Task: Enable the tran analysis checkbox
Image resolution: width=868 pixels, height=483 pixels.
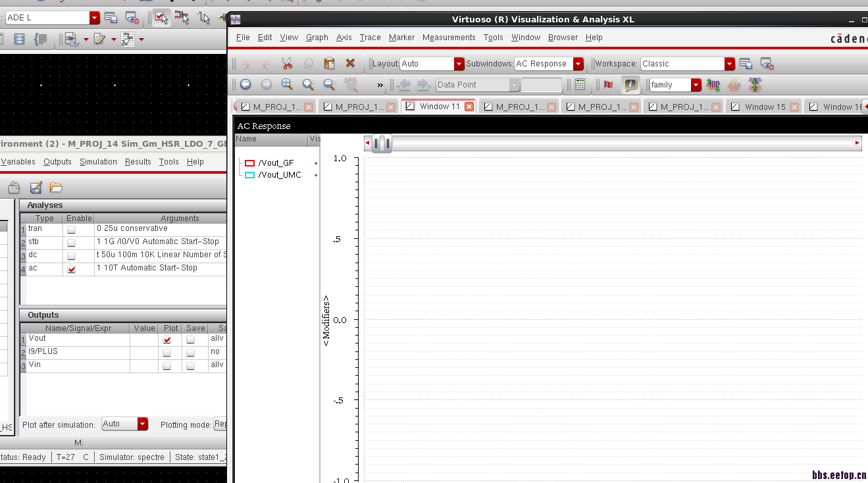Action: [71, 230]
